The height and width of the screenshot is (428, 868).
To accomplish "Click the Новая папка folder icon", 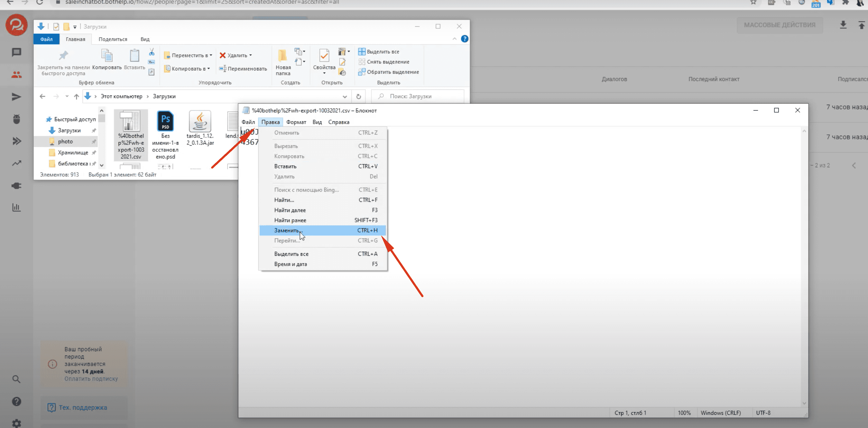I will 283,55.
